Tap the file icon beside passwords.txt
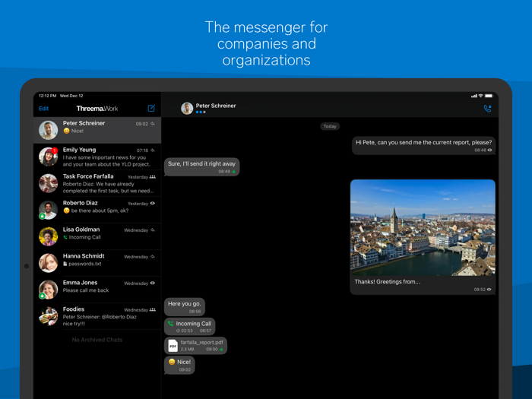Screen dimensions: 532x399 pyautogui.click(x=65, y=264)
